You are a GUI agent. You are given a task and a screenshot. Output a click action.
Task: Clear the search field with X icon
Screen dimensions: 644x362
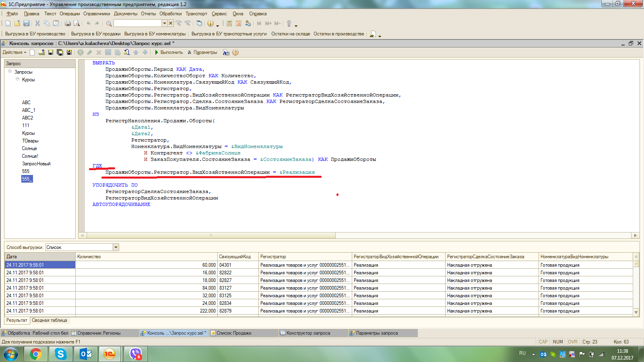(x=171, y=23)
